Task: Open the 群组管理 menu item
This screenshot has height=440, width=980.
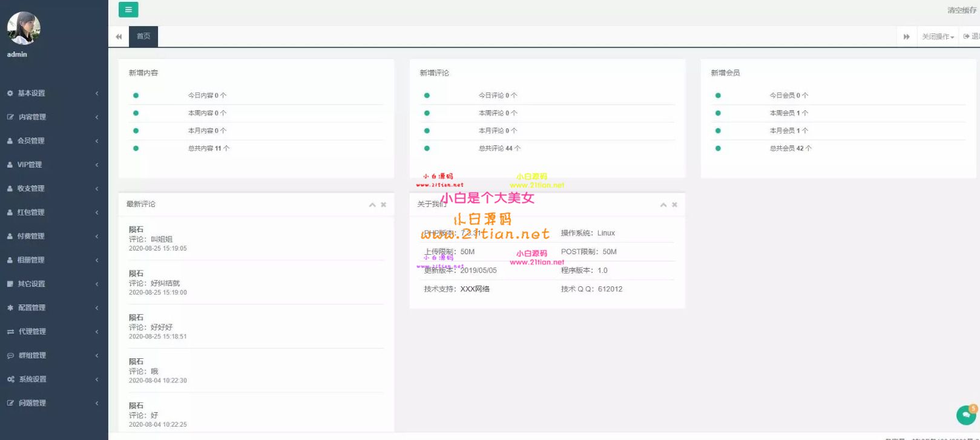Action: (54, 355)
